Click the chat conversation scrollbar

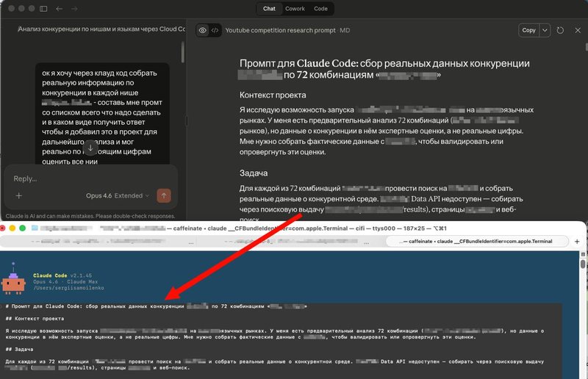(x=182, y=51)
